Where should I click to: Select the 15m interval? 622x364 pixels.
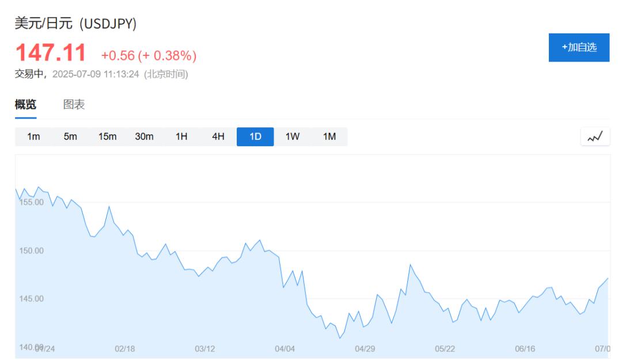108,137
